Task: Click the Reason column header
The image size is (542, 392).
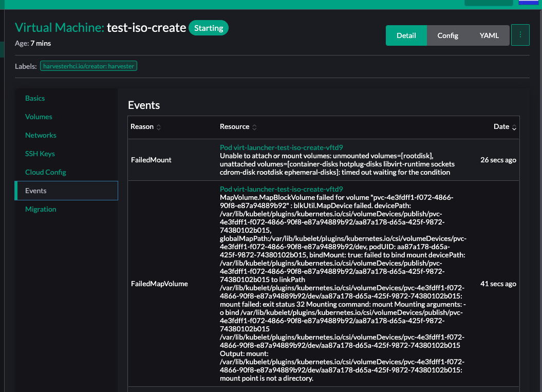Action: pyautogui.click(x=142, y=126)
